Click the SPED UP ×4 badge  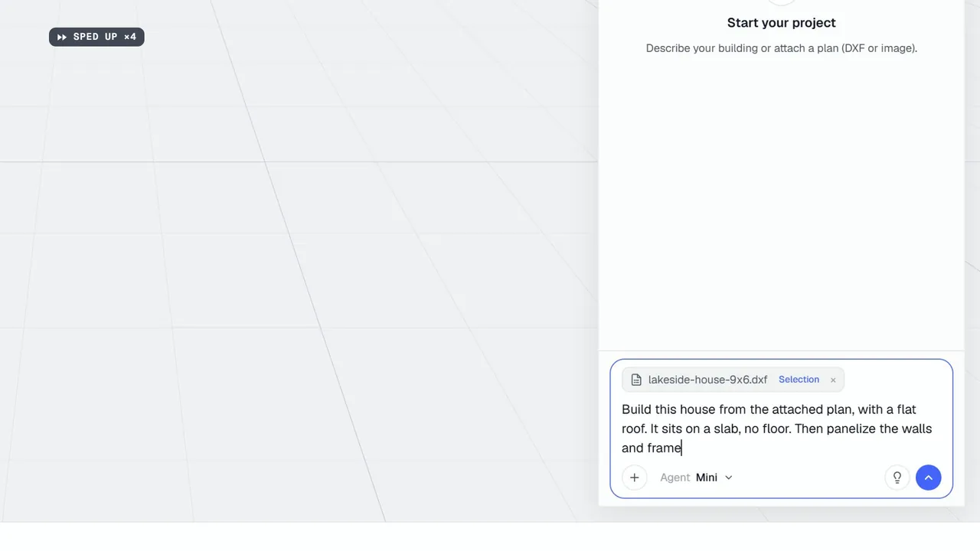96,37
